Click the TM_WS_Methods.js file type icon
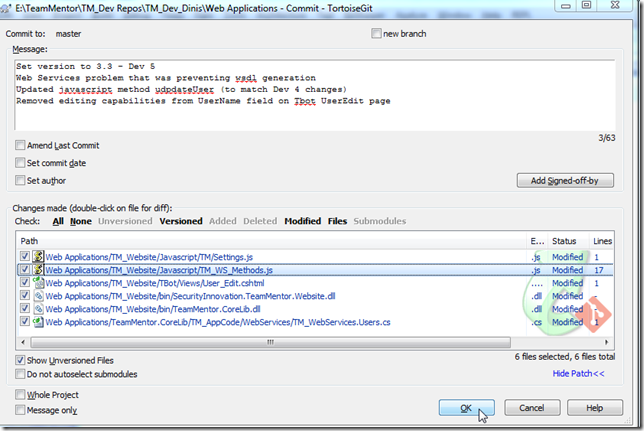 click(38, 270)
